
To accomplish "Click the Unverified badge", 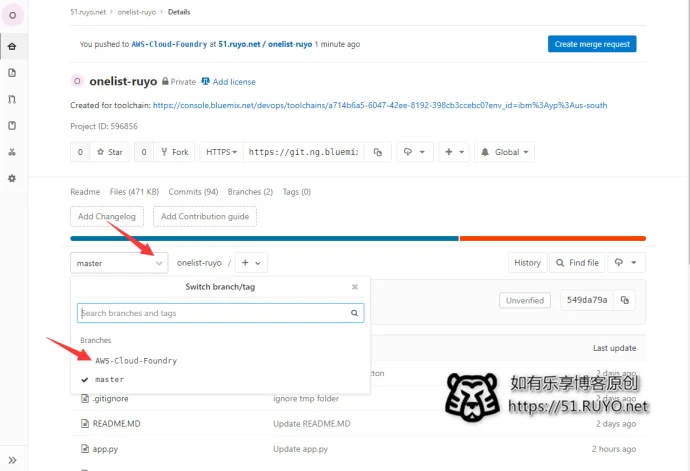I will point(525,301).
